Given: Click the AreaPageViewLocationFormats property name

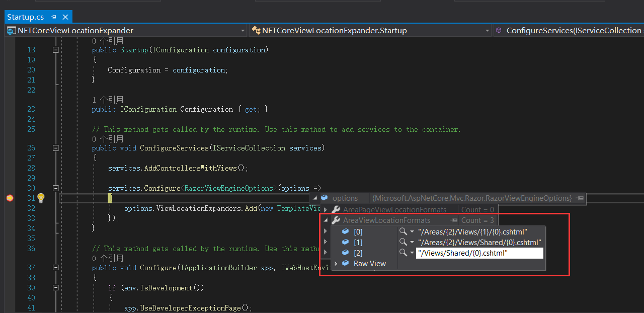Looking at the screenshot, I should click(394, 209).
